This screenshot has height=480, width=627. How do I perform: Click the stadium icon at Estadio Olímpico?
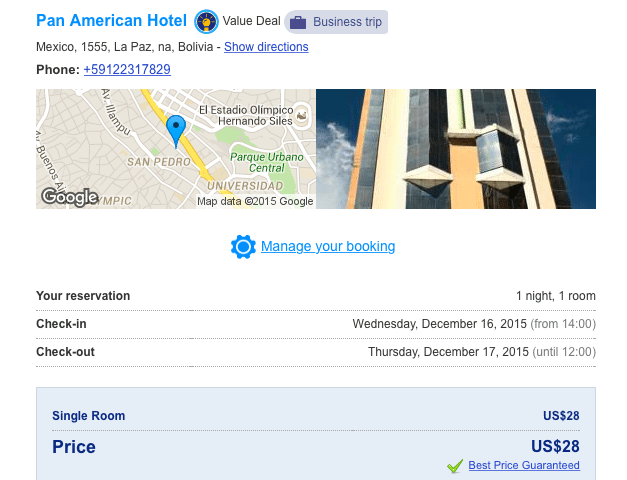[x=302, y=115]
